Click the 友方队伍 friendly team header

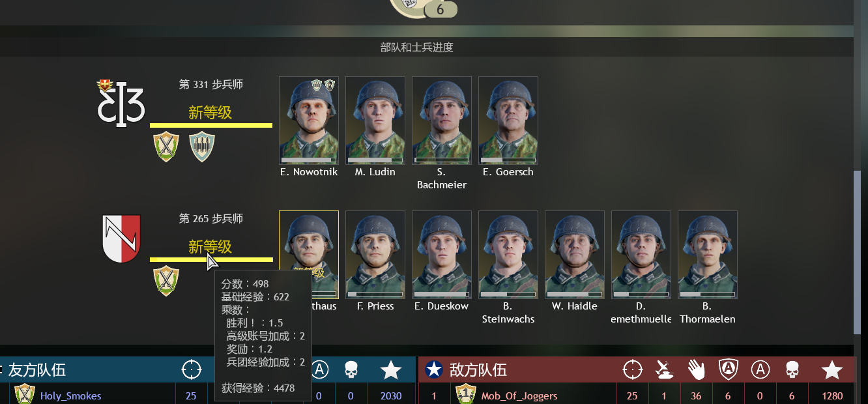tap(37, 370)
